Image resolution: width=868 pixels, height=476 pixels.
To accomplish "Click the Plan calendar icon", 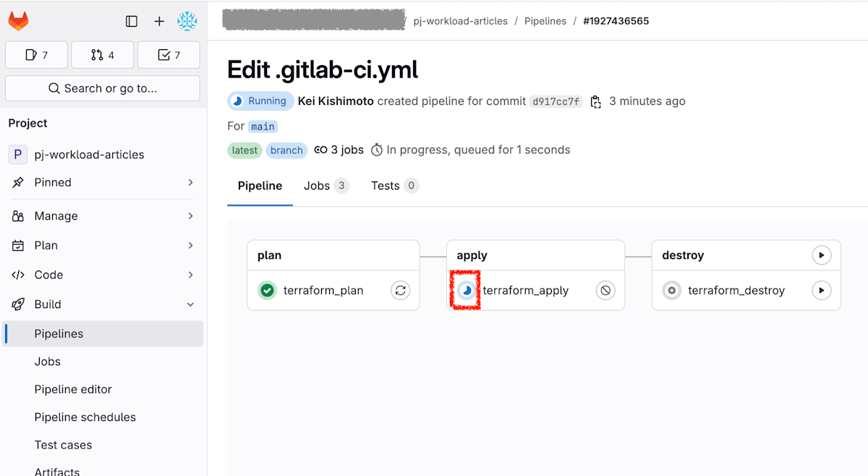I will click(x=18, y=245).
